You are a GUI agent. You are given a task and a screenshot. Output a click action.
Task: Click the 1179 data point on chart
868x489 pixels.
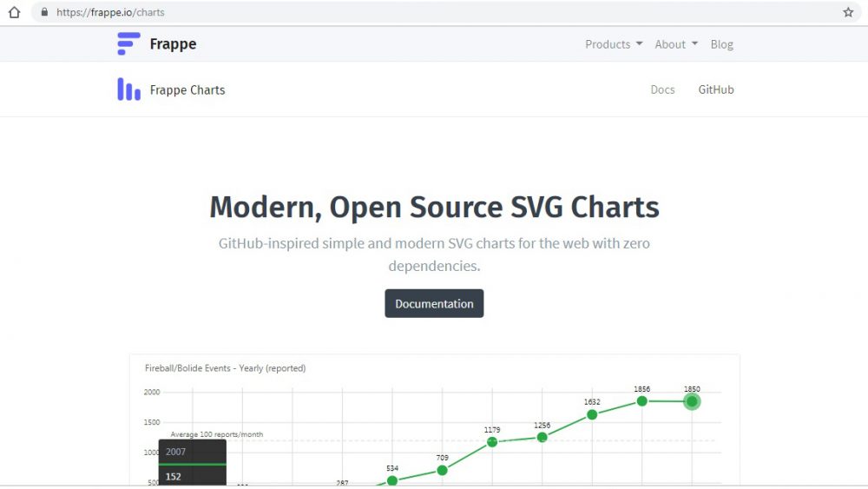492,442
